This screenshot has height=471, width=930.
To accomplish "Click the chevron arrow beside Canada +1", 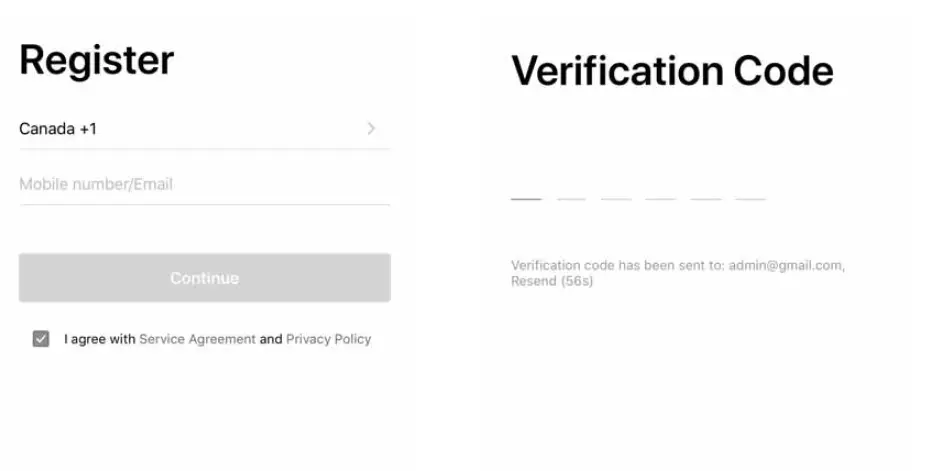I will [371, 129].
